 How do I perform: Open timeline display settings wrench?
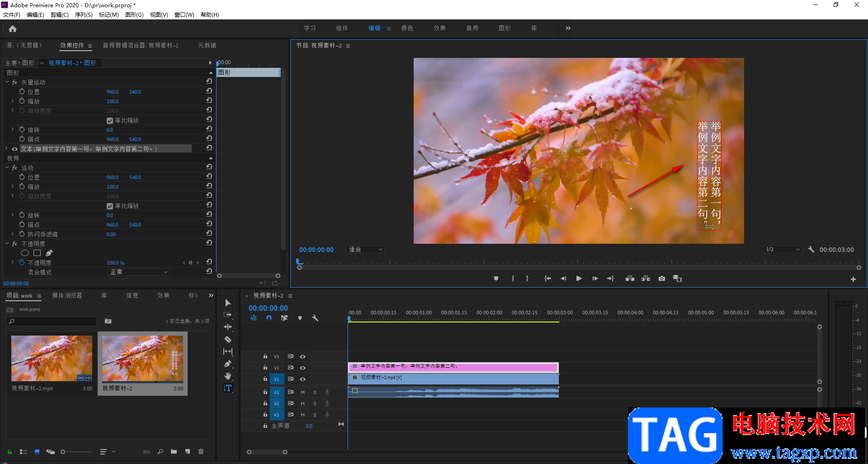coord(315,318)
